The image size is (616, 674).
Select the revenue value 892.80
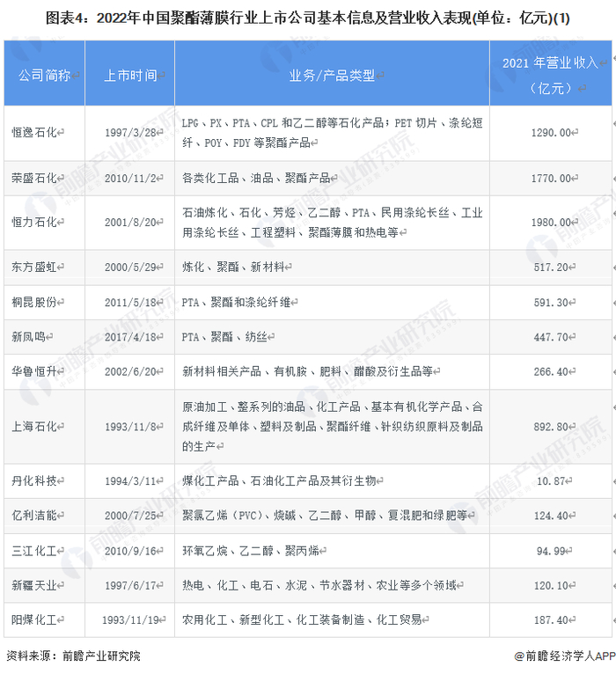(551, 427)
